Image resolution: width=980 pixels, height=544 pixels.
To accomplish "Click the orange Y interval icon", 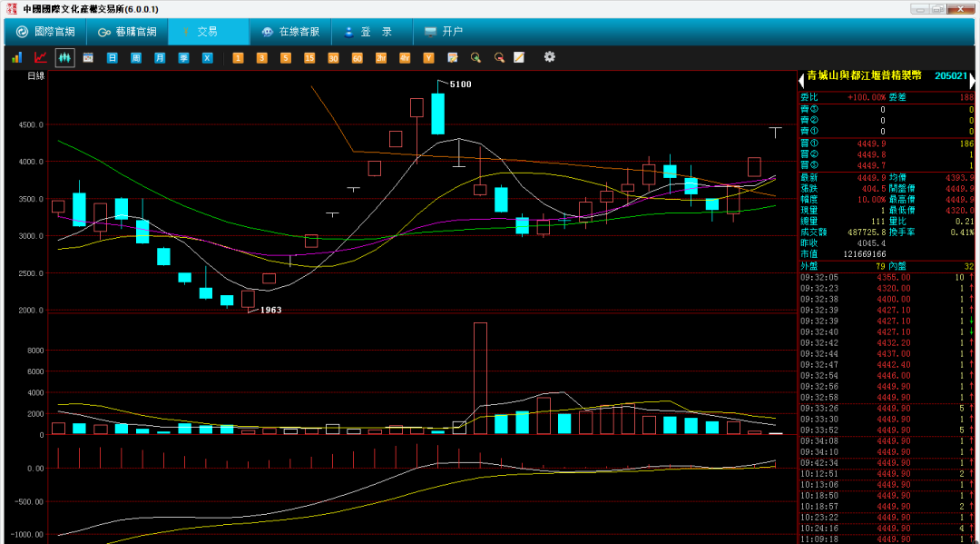I will click(x=428, y=57).
